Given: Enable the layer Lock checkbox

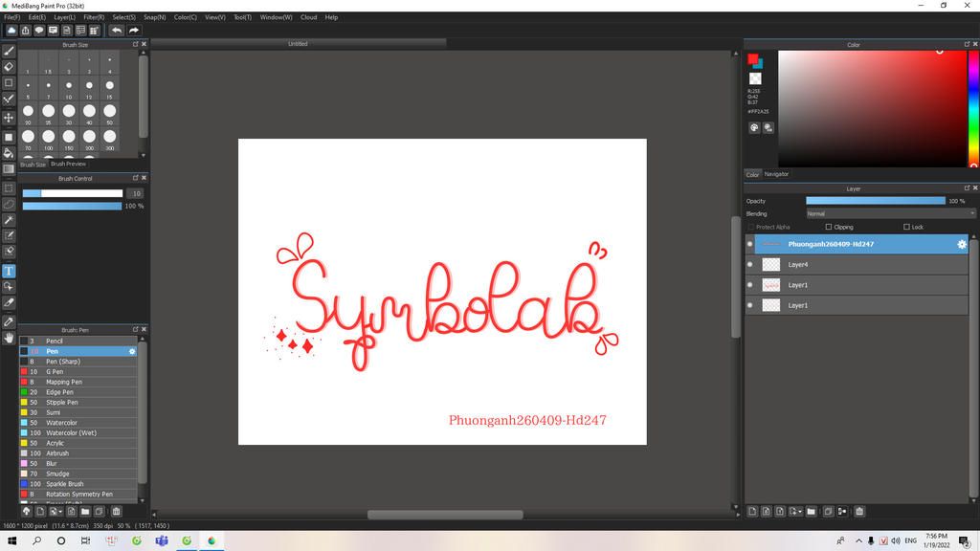Looking at the screenshot, I should [907, 227].
